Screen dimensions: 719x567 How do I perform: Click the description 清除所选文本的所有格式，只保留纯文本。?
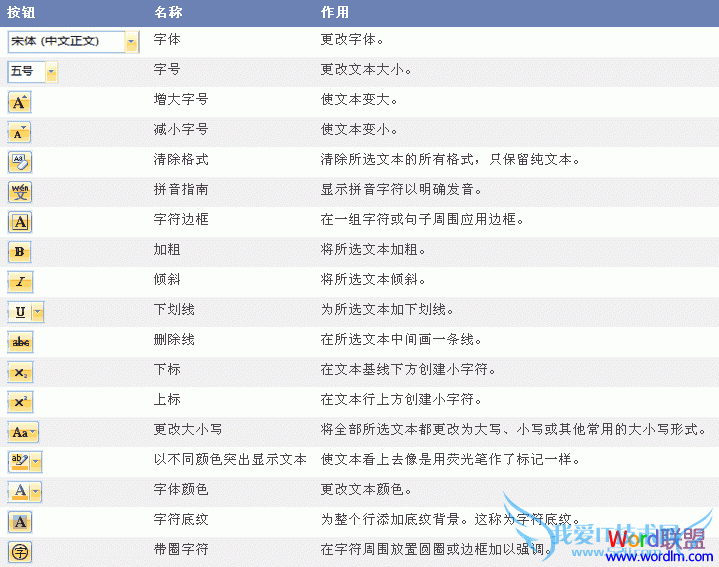[x=450, y=159]
